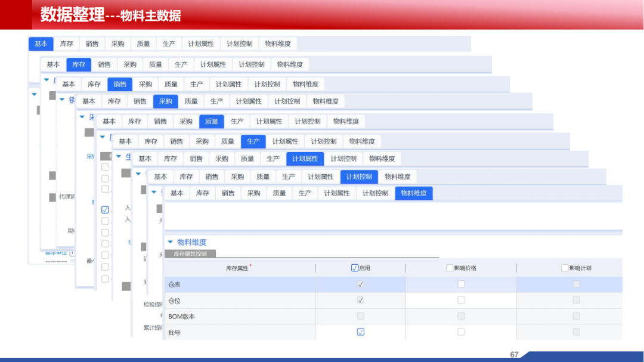This screenshot has width=644, height=362.
Task: Select the highlighted 采购 tab
Action: point(165,101)
